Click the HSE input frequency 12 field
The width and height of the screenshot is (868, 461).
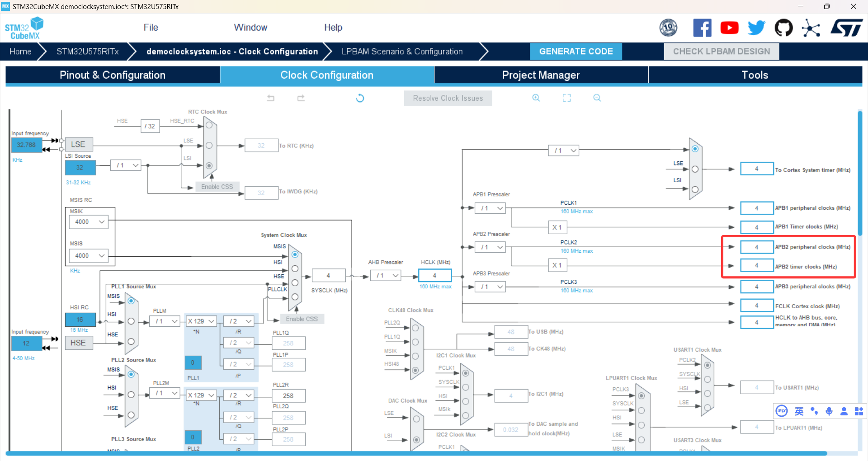click(x=26, y=343)
